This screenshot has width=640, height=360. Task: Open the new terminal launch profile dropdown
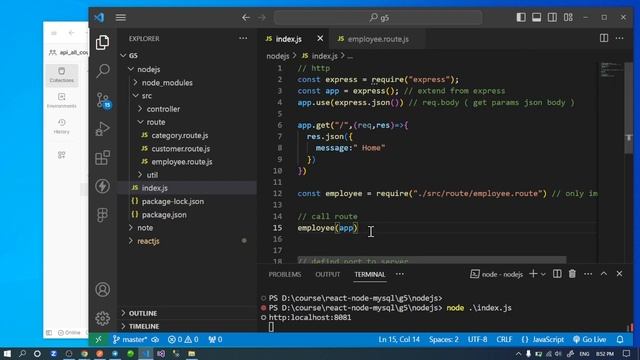(x=543, y=274)
